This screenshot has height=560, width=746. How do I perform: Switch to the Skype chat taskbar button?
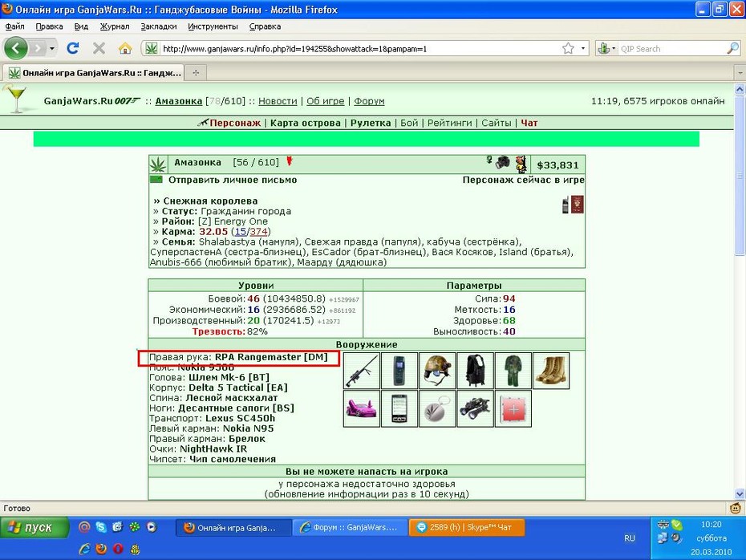coord(467,528)
